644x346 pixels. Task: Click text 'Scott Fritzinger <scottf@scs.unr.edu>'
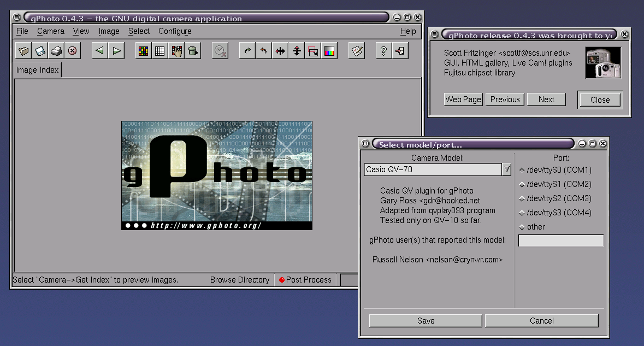(507, 53)
